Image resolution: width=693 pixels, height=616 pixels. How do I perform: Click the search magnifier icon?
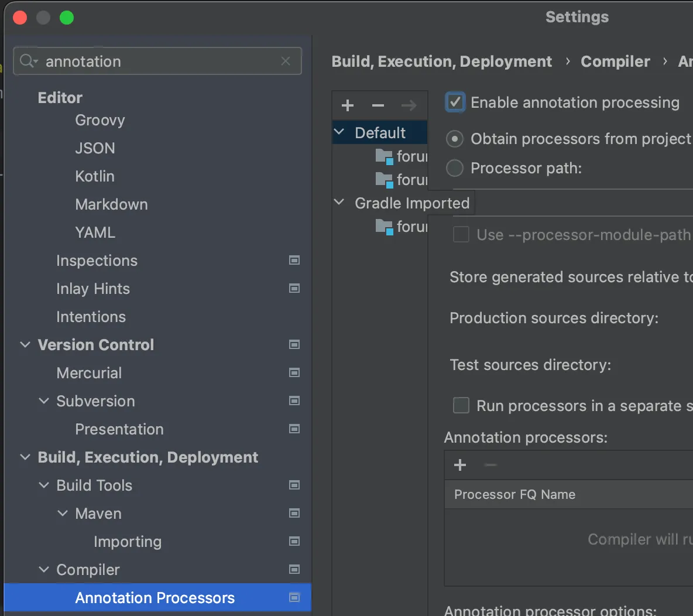click(28, 61)
